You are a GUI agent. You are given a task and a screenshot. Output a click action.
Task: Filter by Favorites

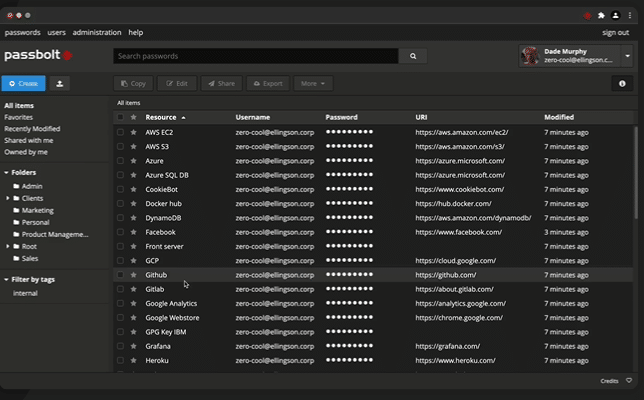(18, 117)
